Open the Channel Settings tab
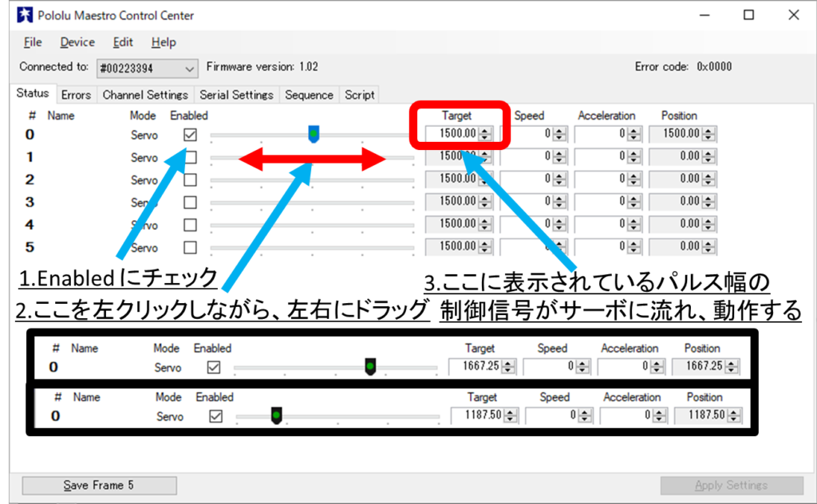817x504 pixels. pyautogui.click(x=145, y=95)
